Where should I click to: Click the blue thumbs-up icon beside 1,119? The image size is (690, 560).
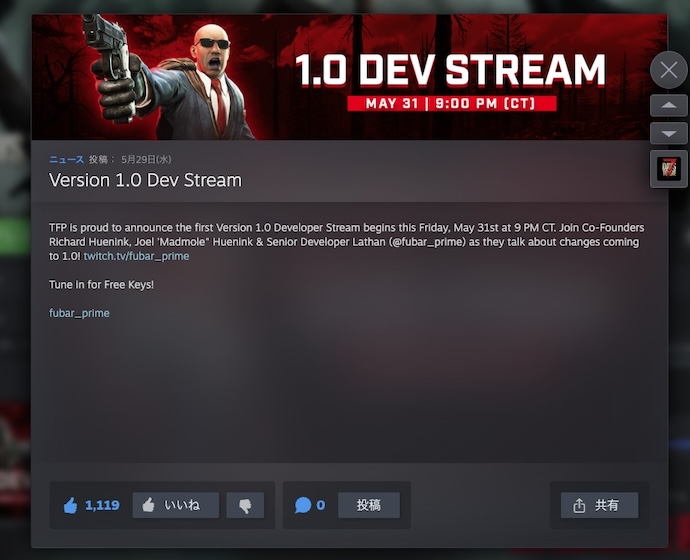pos(70,506)
